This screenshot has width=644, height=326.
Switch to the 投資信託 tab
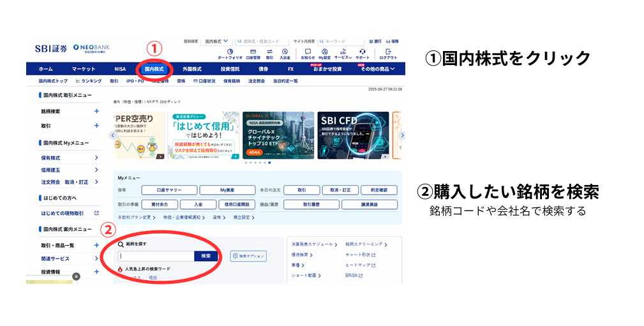click(x=230, y=69)
